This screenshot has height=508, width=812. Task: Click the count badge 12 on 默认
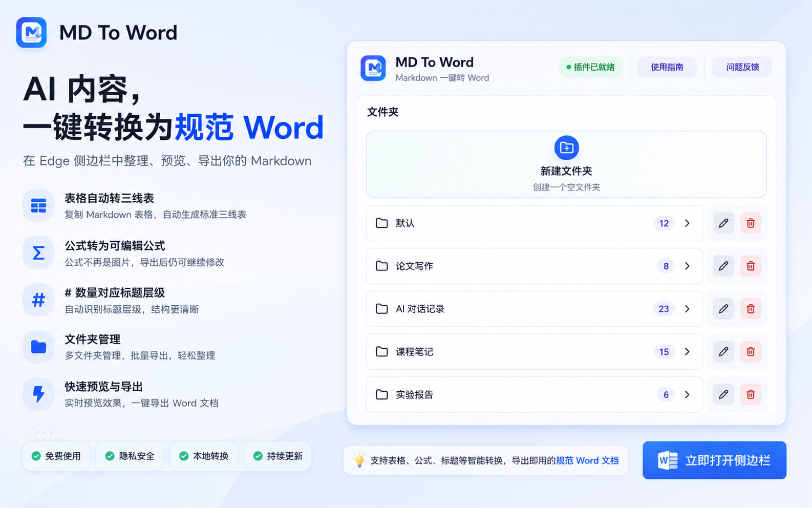pyautogui.click(x=664, y=223)
